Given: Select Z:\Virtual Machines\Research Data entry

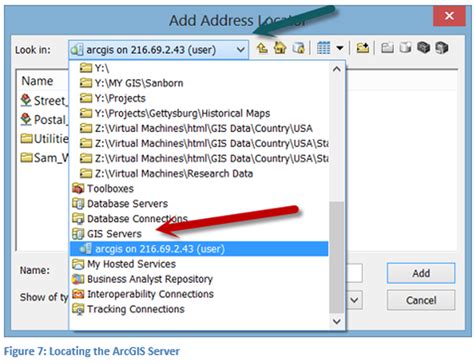Looking at the screenshot, I should click(x=199, y=173).
